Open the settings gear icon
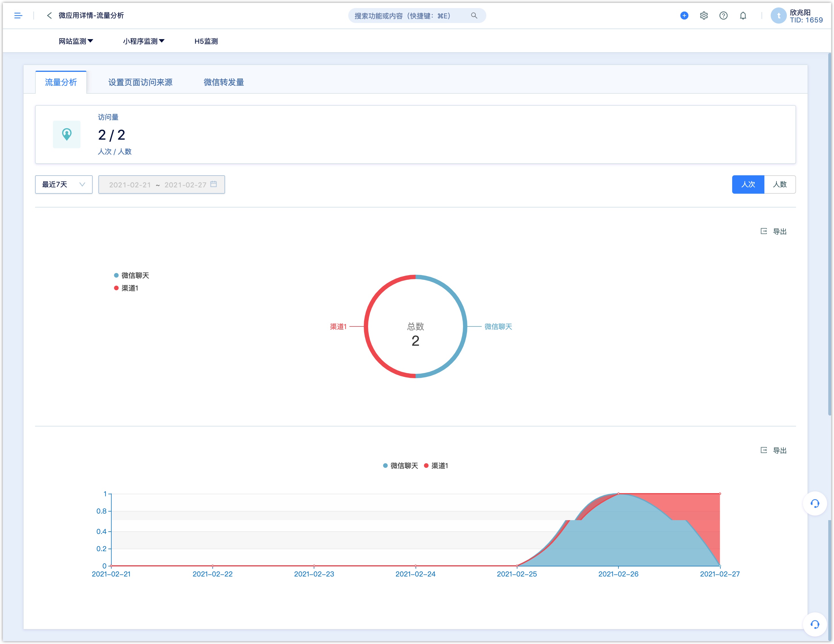 (704, 16)
